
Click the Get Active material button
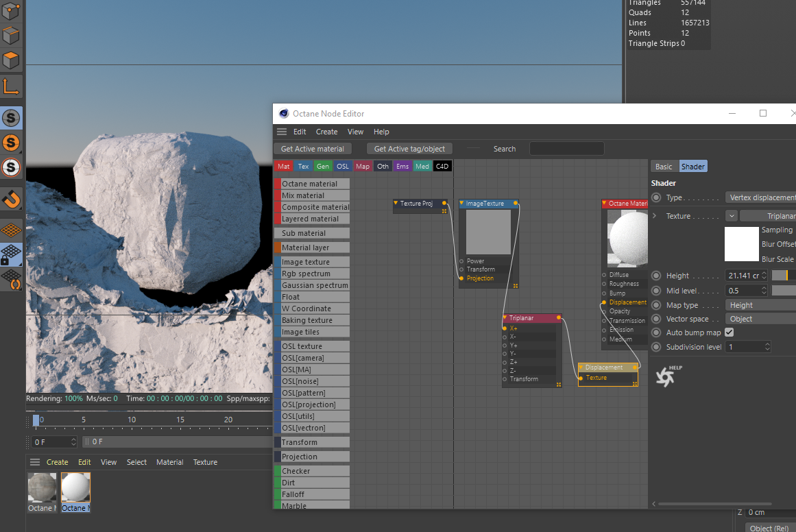pos(312,149)
